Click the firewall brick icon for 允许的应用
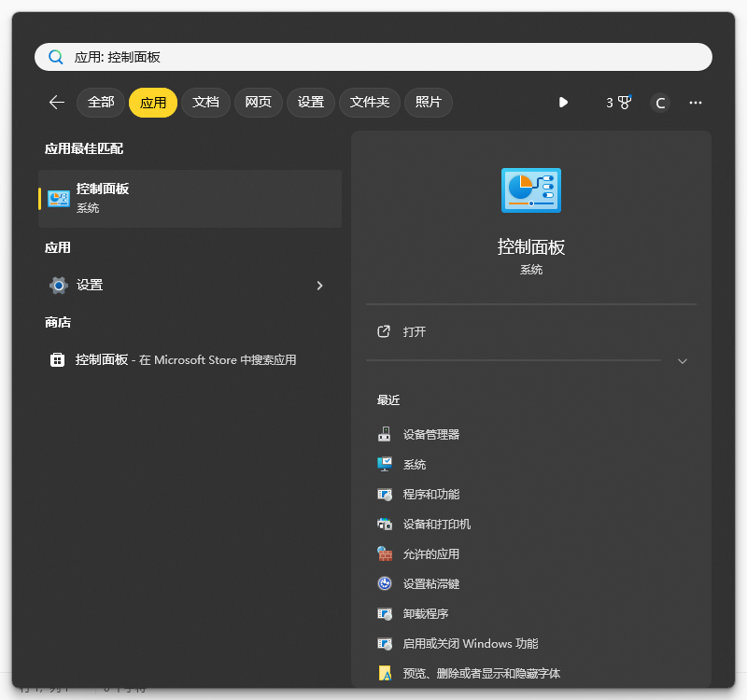Screen dimensions: 747x700 [x=385, y=553]
